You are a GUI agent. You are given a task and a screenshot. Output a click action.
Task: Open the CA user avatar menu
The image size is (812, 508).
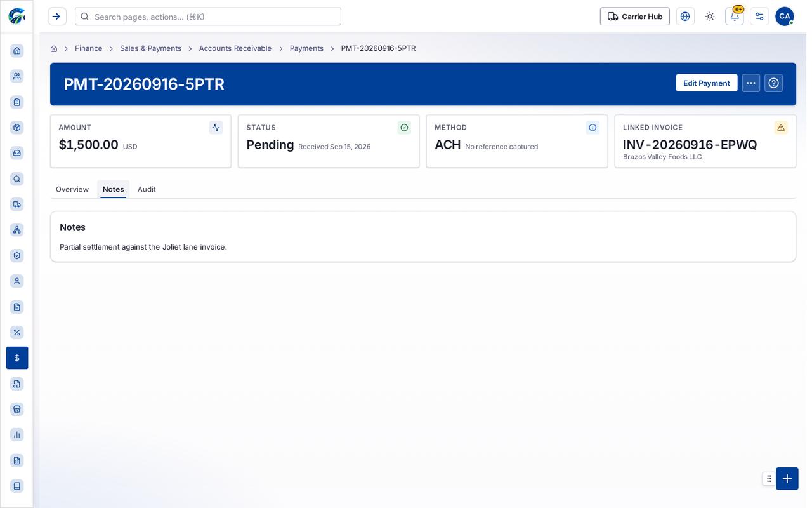785,17
